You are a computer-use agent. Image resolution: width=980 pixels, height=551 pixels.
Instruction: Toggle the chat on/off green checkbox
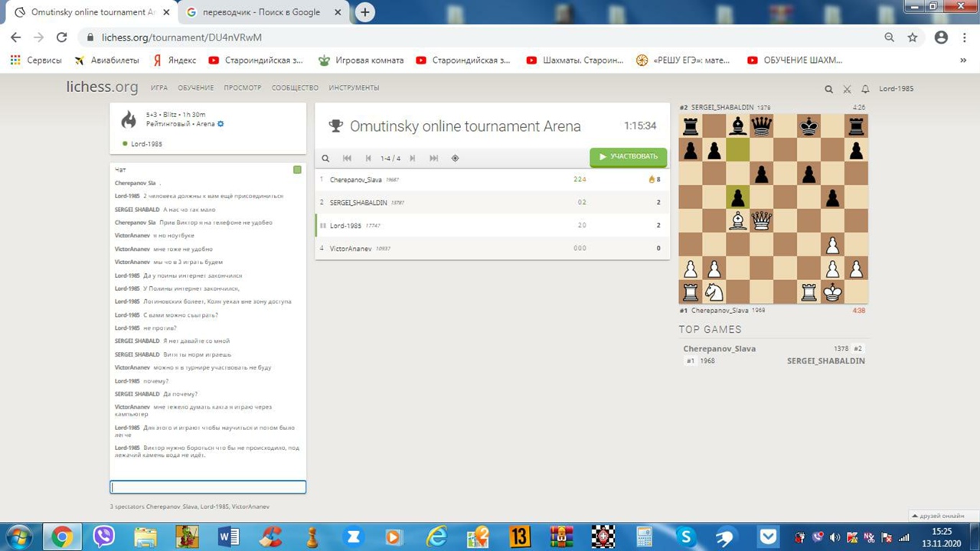[x=297, y=170]
